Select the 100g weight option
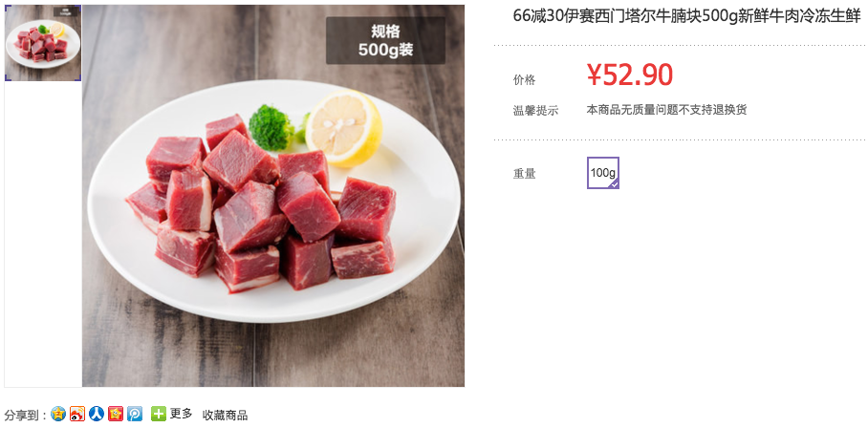The height and width of the screenshot is (428, 868). (603, 173)
